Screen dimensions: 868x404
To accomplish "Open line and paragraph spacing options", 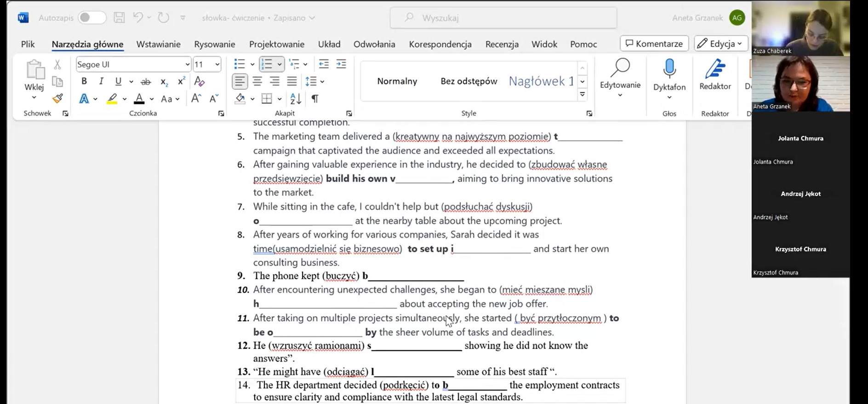I will pyautogui.click(x=314, y=81).
